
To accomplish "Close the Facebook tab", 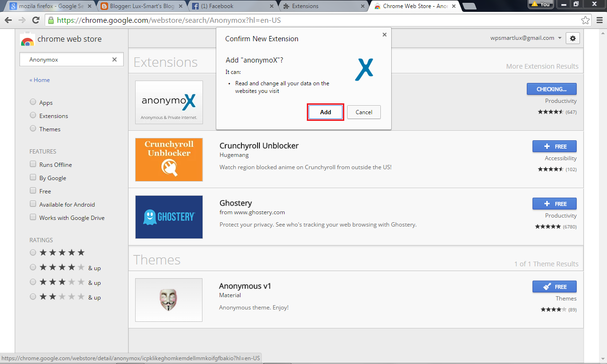I will pos(272,6).
